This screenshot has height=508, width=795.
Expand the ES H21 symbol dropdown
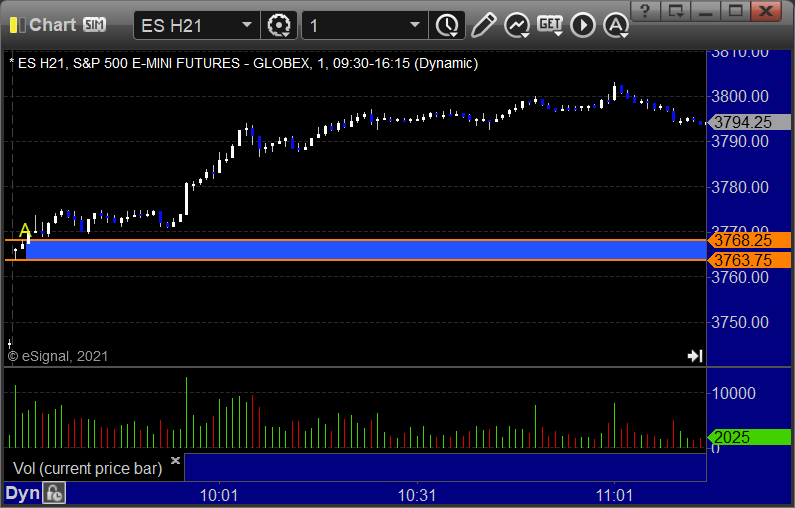pyautogui.click(x=197, y=25)
